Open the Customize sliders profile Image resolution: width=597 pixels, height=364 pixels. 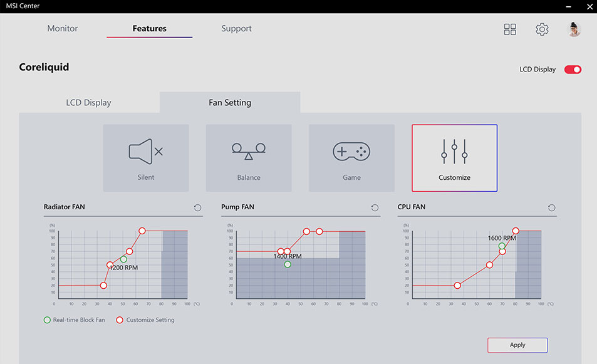(x=454, y=153)
